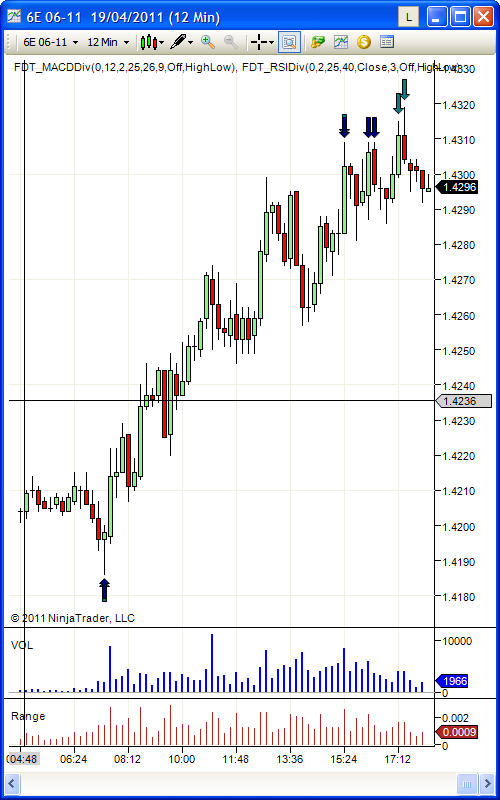
Task: Click the 1.4320 price axis label
Action: [459, 105]
